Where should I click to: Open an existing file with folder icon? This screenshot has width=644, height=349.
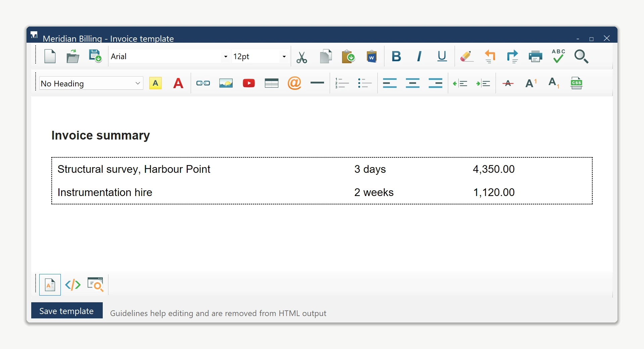coord(73,56)
